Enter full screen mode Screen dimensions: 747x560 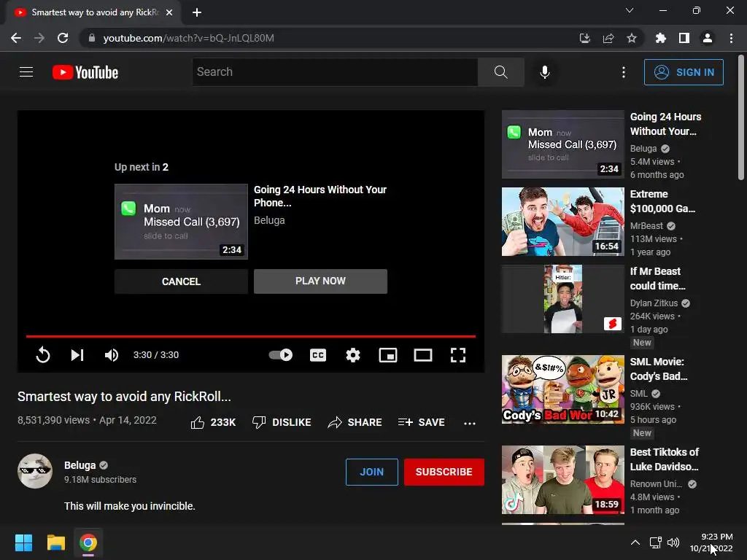458,355
